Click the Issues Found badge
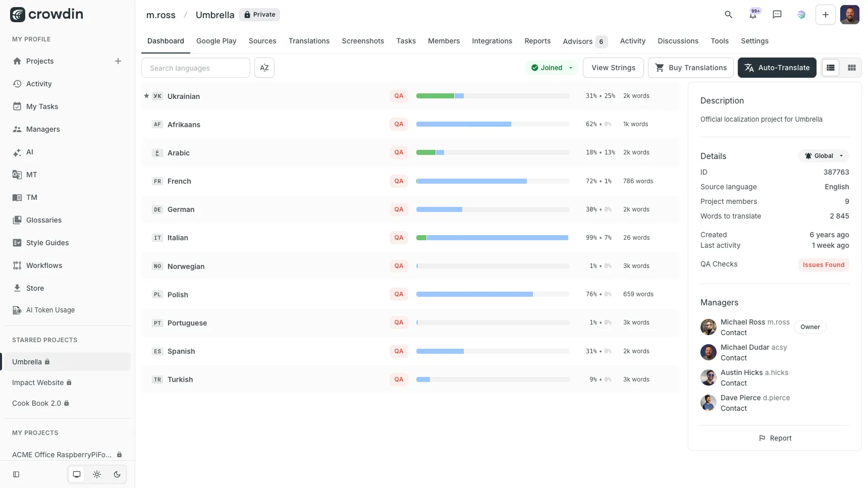This screenshot has width=868, height=488. point(824,265)
